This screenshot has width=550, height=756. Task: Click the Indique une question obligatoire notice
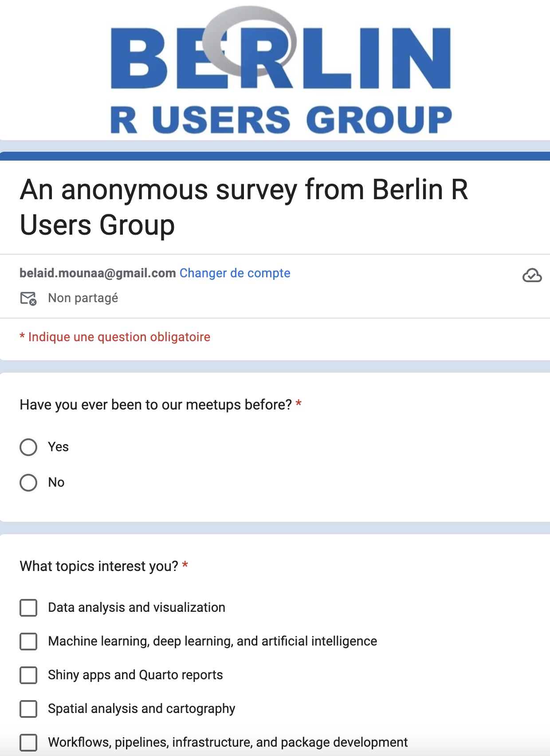[119, 337]
